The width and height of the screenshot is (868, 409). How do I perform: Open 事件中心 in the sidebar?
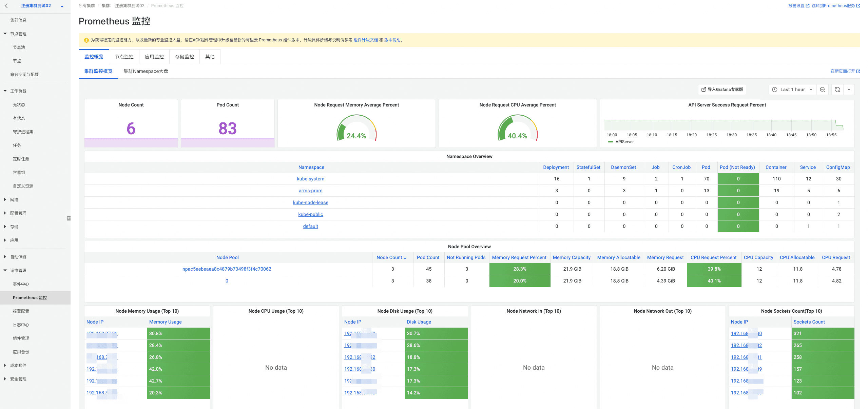[21, 284]
